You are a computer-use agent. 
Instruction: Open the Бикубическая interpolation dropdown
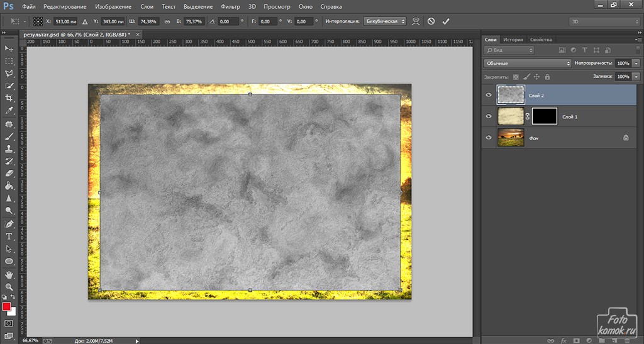click(x=385, y=21)
